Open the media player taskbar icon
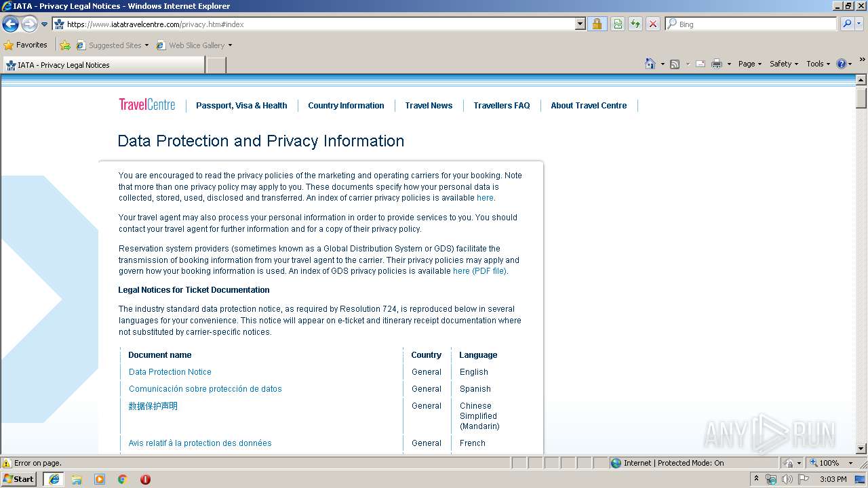868x488 pixels. [x=100, y=479]
